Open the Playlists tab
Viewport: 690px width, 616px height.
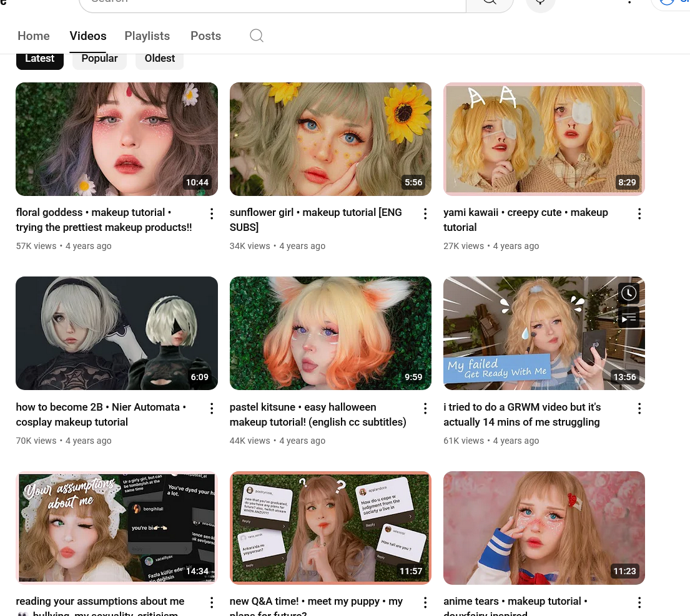coord(147,36)
